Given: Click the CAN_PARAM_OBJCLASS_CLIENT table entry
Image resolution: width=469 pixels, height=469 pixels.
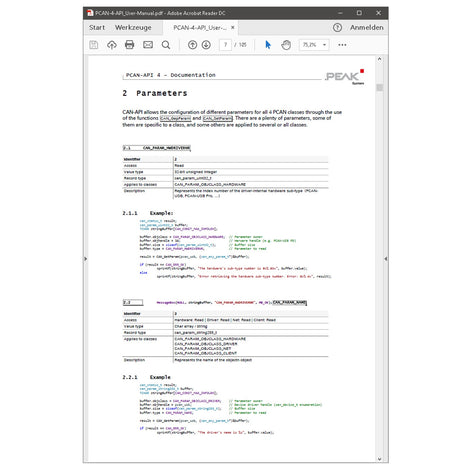Looking at the screenshot, I should coord(205,353).
